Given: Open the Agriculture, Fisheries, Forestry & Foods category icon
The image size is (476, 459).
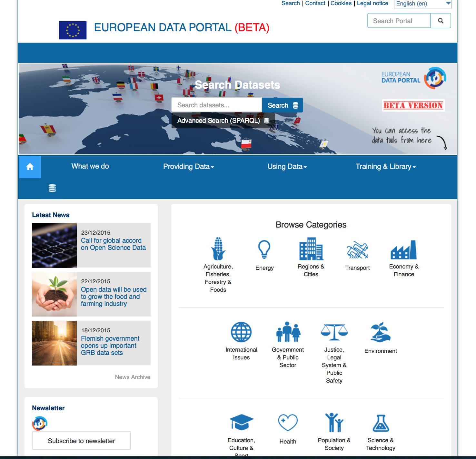Looking at the screenshot, I should (218, 249).
